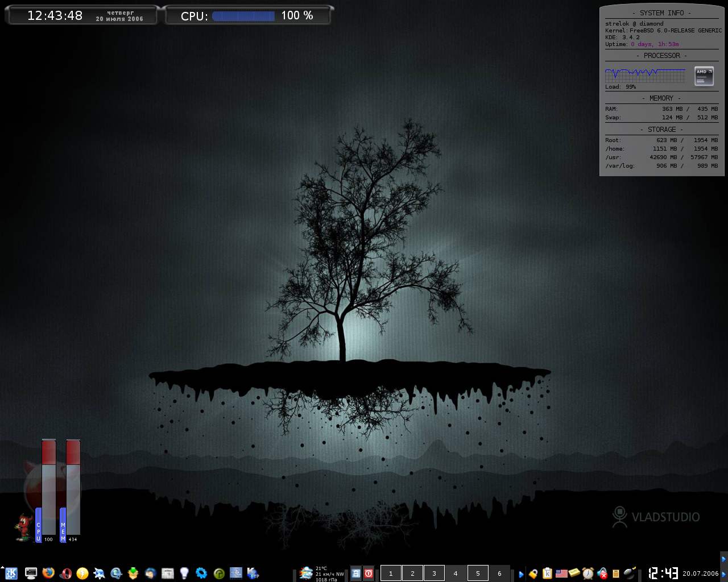
Task: Switch to virtual desktop 4
Action: 456,573
